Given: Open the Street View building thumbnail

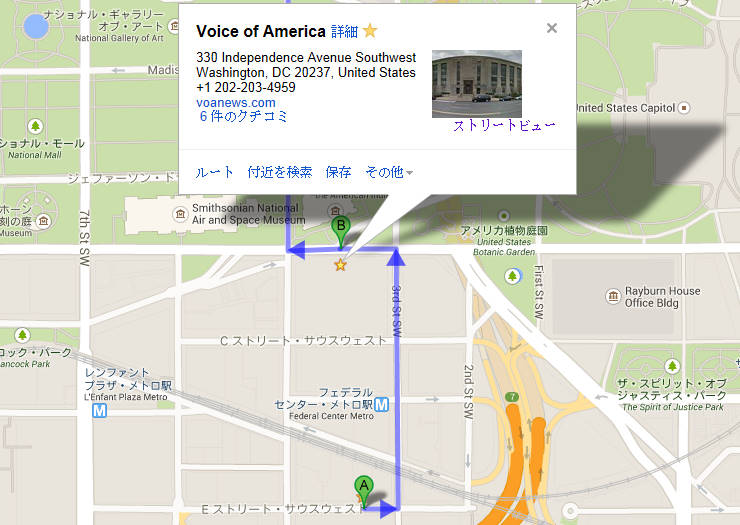Looking at the screenshot, I should click(x=477, y=84).
